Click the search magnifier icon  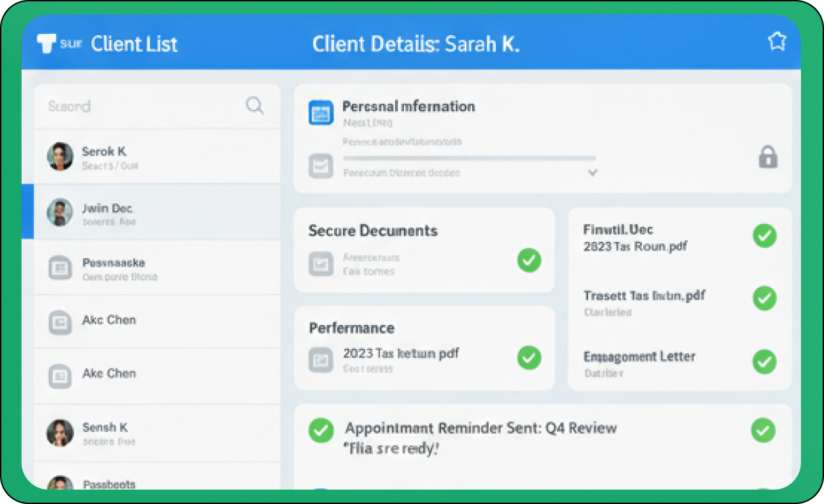(x=255, y=106)
